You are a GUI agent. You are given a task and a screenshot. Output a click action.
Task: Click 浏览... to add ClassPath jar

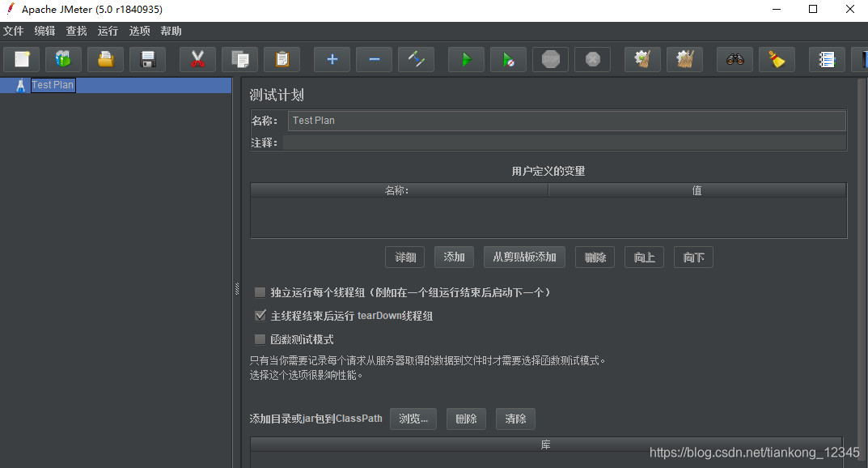413,419
